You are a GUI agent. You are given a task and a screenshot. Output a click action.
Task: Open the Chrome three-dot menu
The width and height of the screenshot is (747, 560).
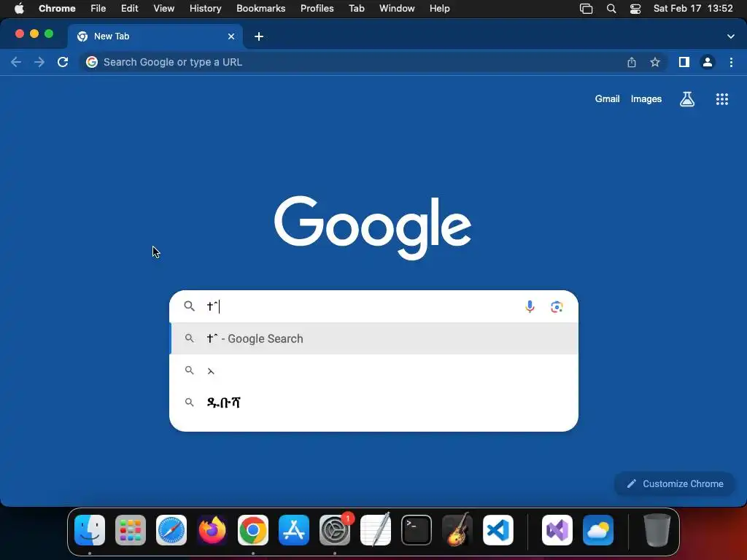point(731,62)
